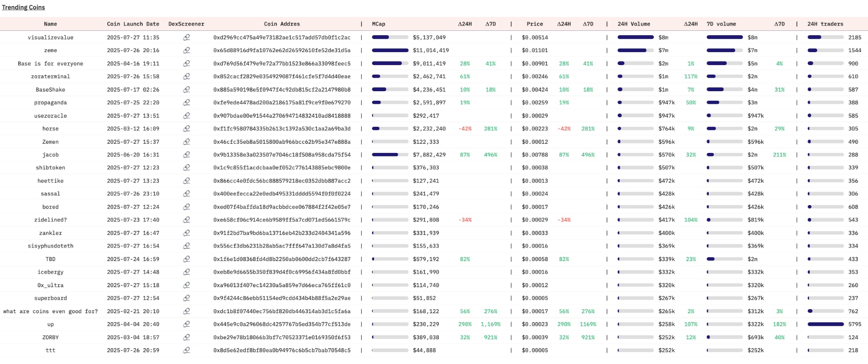The width and height of the screenshot is (868, 364).
Task: Open DexScreener link icon for ZORBY
Action: pyautogui.click(x=186, y=337)
